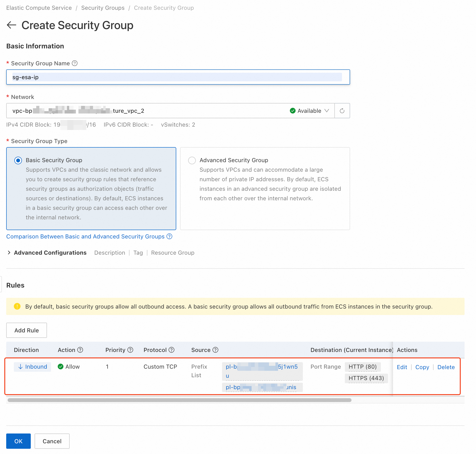Select Advanced Security Group radio button
The image size is (476, 454).
192,160
